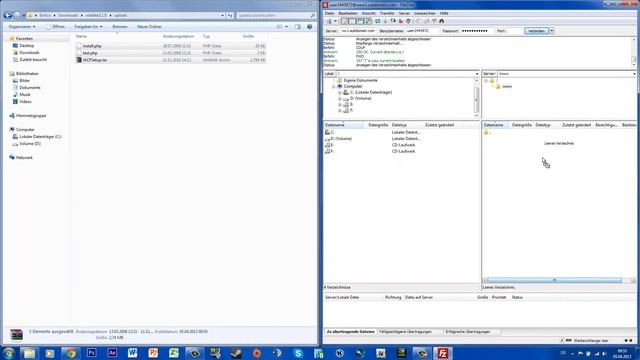This screenshot has width=640, height=360.
Task: Open FileZilla Datei menu
Action: tap(329, 13)
